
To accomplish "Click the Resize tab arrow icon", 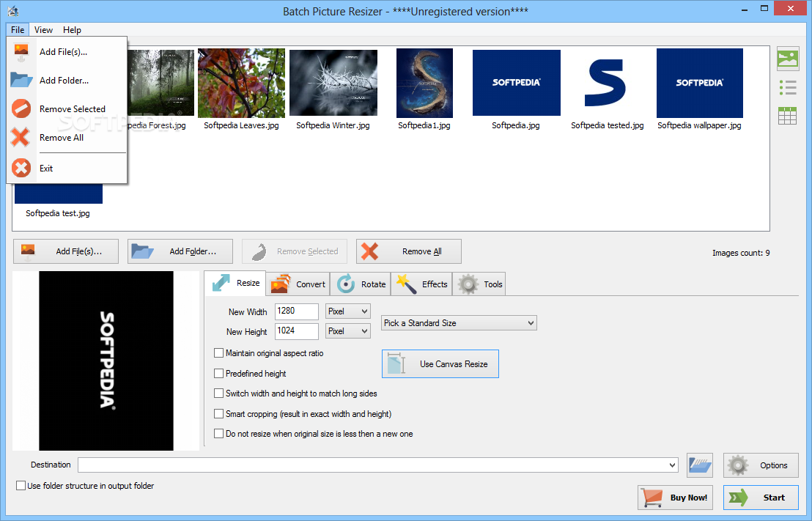I will coord(221,283).
